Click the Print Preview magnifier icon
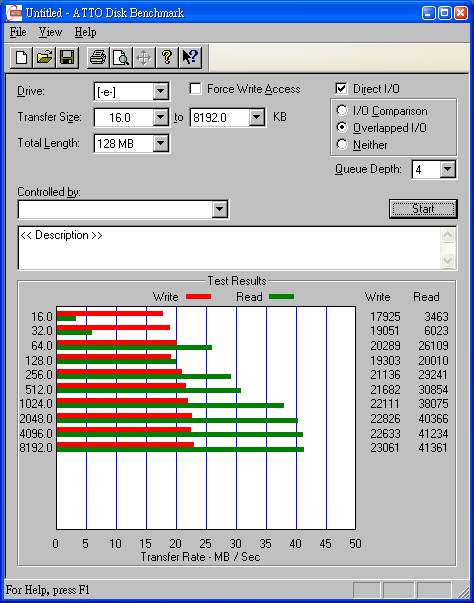Image resolution: width=474 pixels, height=603 pixels. click(x=121, y=58)
